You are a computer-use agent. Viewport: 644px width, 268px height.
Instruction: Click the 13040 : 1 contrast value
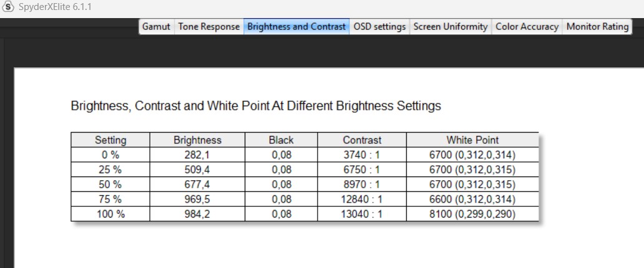[x=362, y=214]
